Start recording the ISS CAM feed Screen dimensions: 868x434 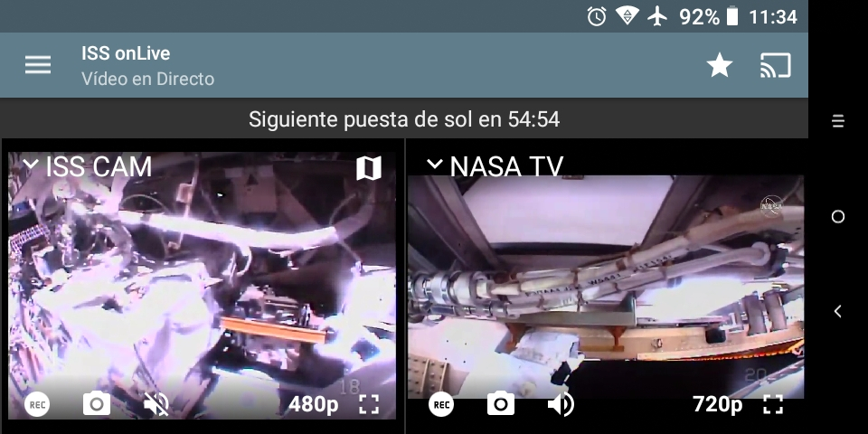pos(37,405)
